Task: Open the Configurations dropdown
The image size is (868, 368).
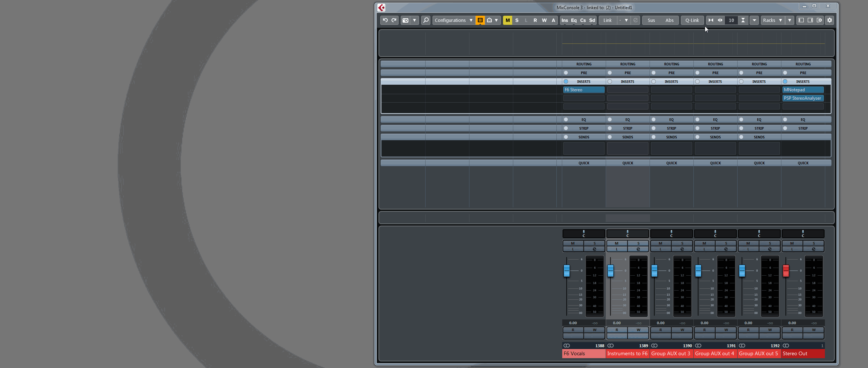Action: tap(452, 20)
